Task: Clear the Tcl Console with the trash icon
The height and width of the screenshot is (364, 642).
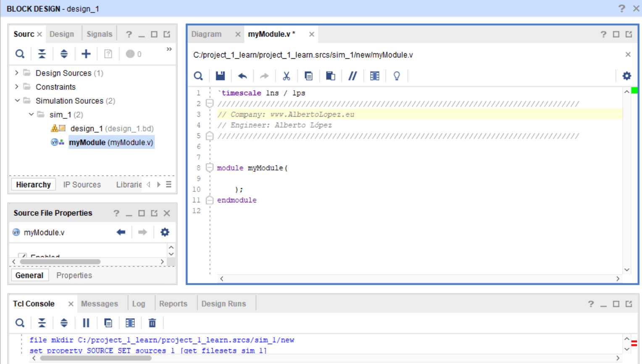Action: click(152, 323)
